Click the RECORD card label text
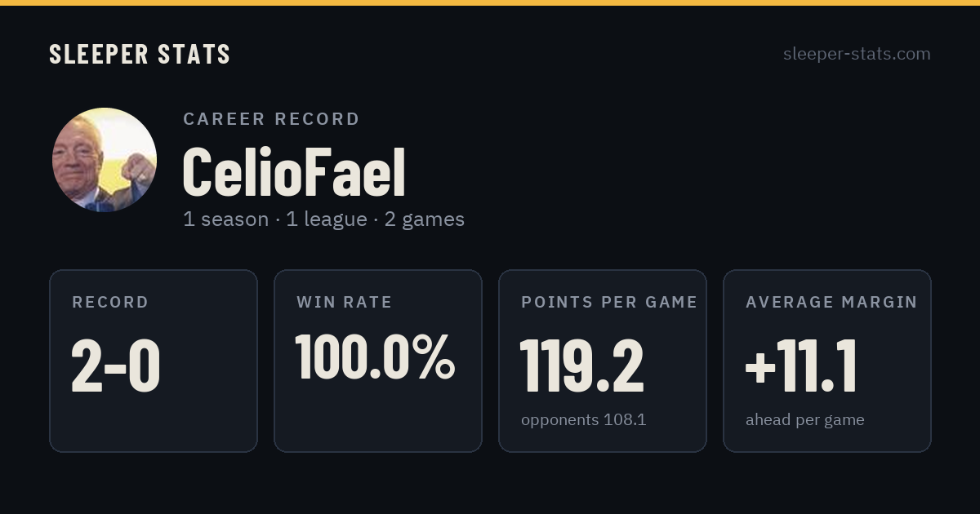The height and width of the screenshot is (514, 980). coord(110,303)
